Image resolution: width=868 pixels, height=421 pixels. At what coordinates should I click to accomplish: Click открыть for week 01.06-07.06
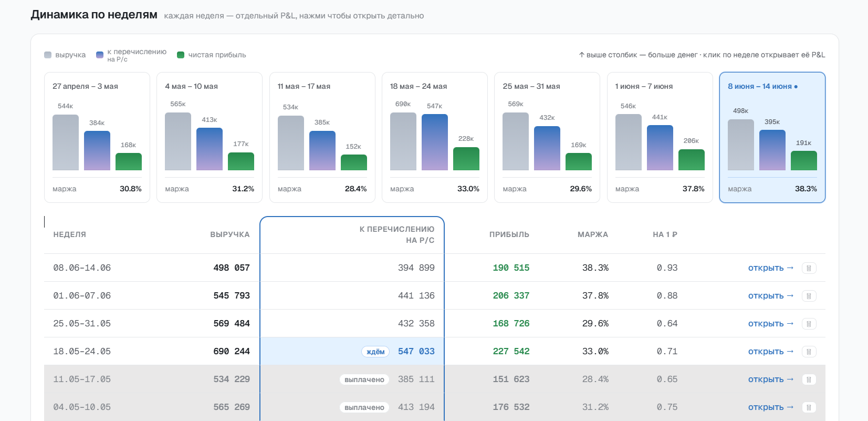tap(770, 296)
